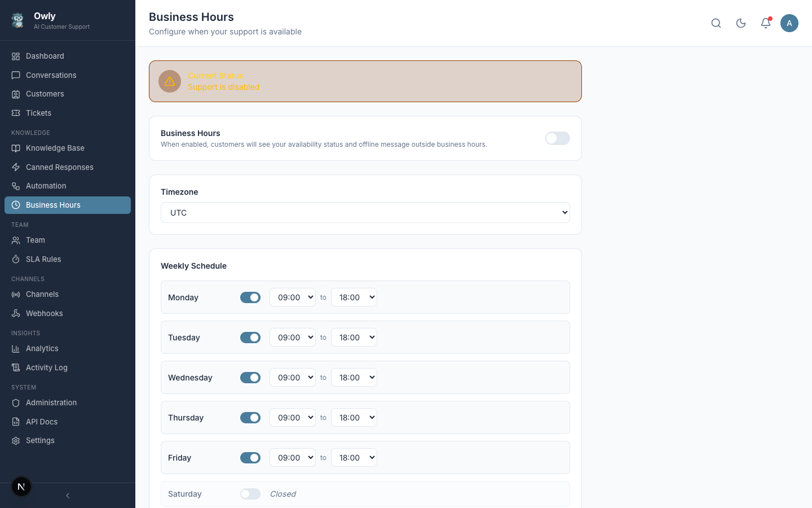Click the Closed label for Saturday
This screenshot has width=812, height=508.
click(283, 494)
